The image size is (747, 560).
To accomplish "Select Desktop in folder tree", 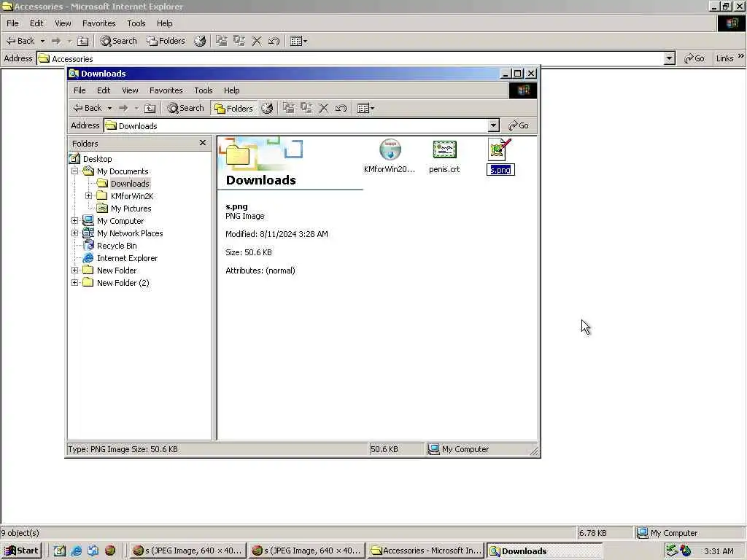I will pos(97,158).
